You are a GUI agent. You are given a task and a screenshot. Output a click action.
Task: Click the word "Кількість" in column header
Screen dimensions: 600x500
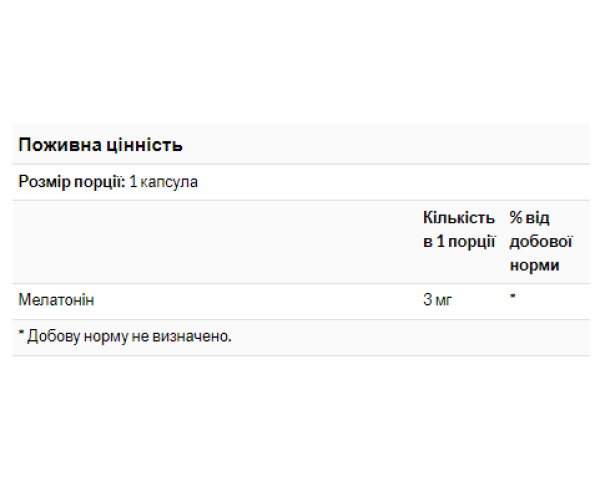459,218
